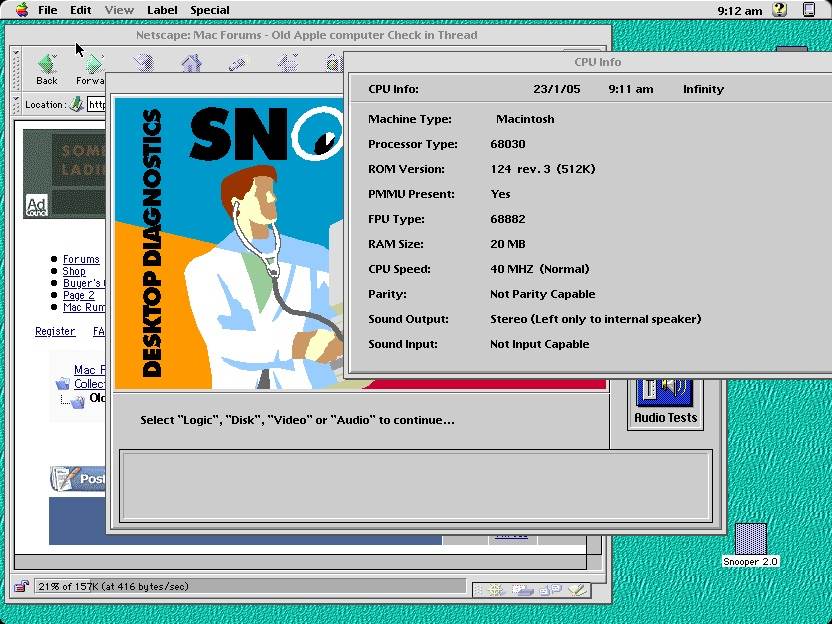The image size is (832, 624).
Task: Open the Apple menu
Action: coord(22,10)
